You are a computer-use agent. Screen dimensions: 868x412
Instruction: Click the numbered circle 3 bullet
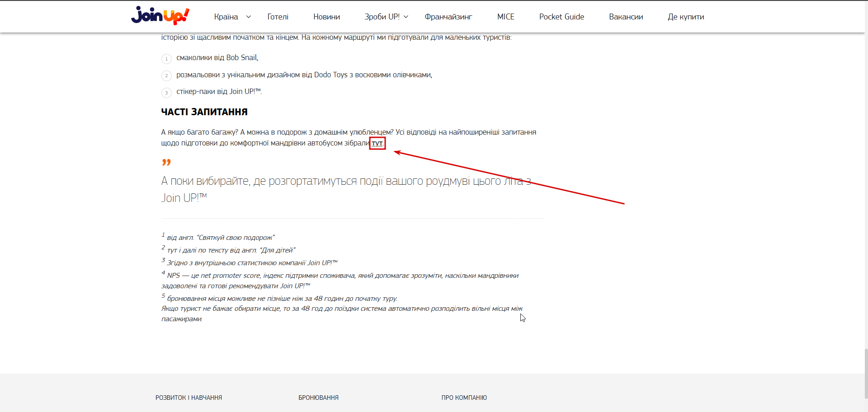[x=166, y=93]
